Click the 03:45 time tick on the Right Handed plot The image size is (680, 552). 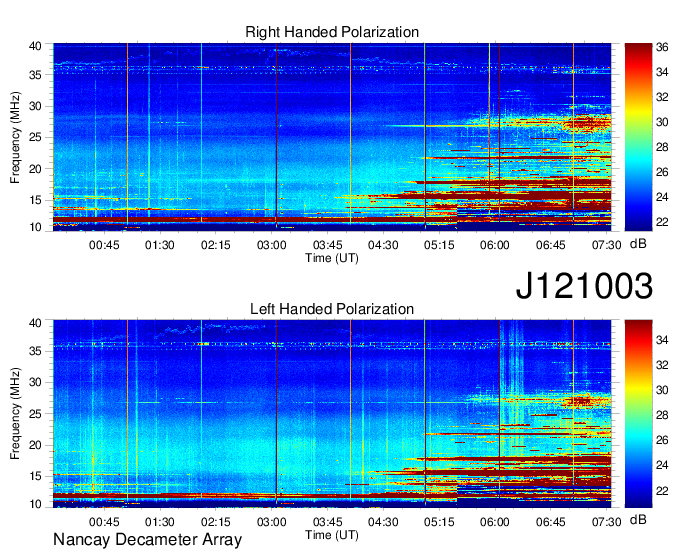[327, 245]
